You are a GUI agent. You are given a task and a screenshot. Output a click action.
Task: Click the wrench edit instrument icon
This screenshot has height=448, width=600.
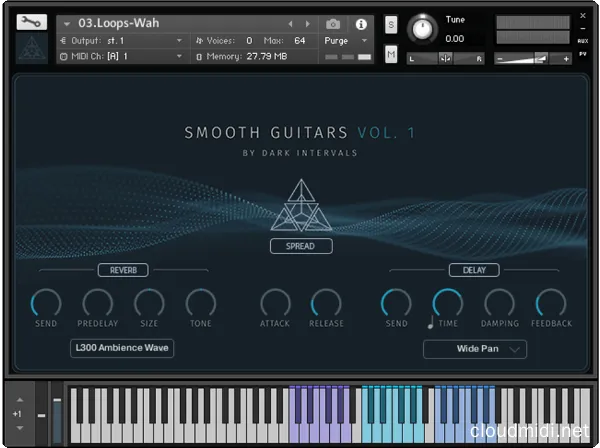coord(31,22)
